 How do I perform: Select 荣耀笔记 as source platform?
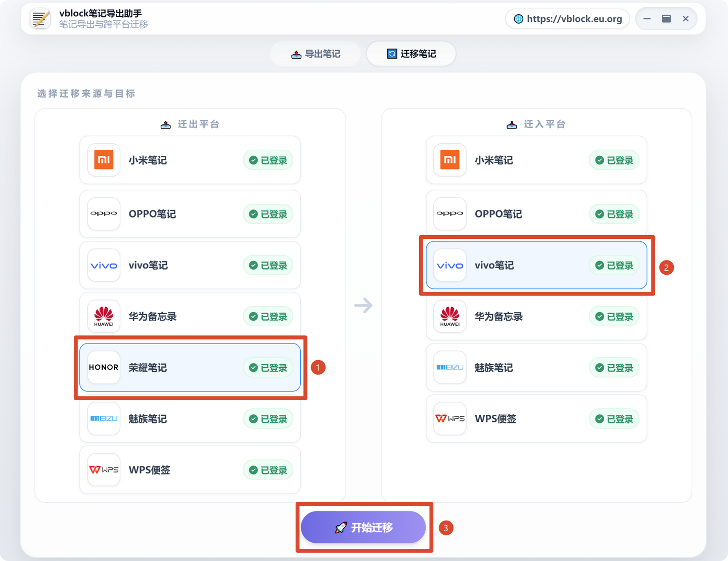point(190,367)
